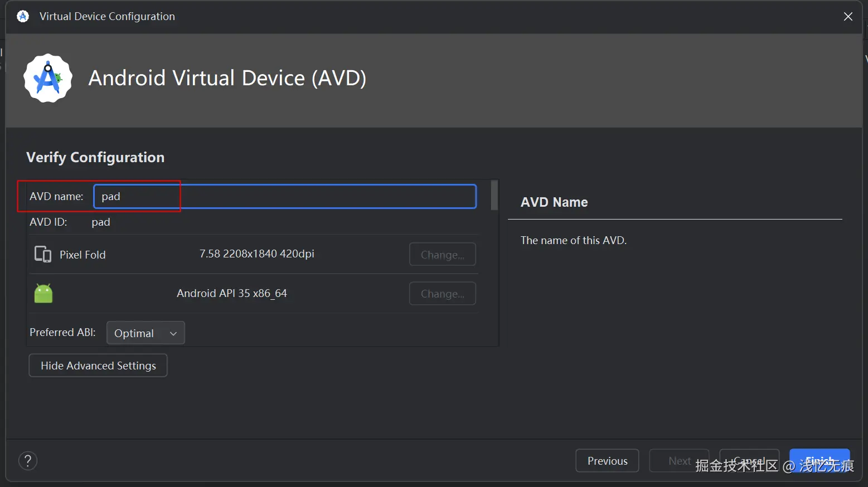Click the Pixel Fold device icon
Image resolution: width=868 pixels, height=487 pixels.
[43, 254]
